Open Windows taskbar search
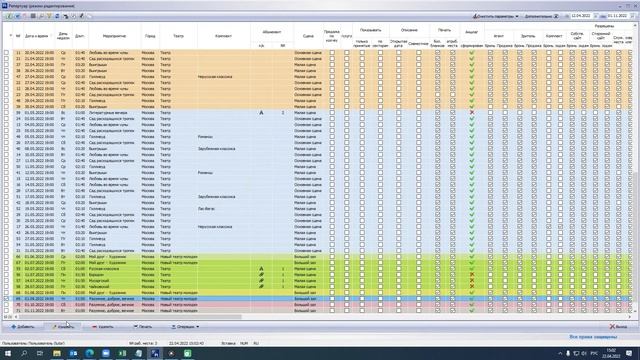640x360 pixels. point(24,353)
